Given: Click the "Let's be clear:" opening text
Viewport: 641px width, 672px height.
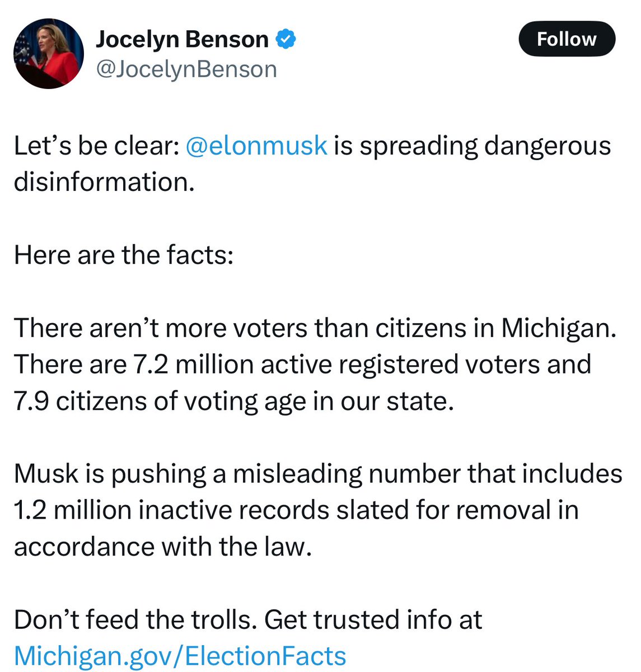Looking at the screenshot, I should pyautogui.click(x=96, y=146).
